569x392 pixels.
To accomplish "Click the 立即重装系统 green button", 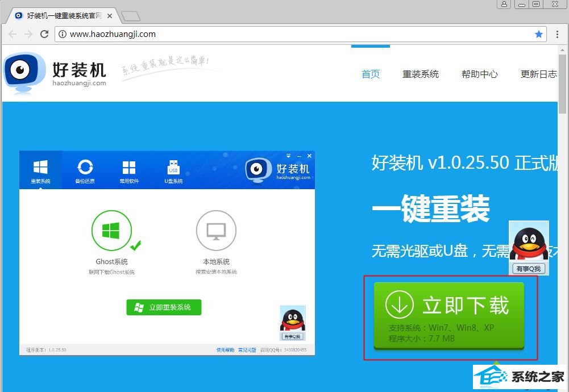I will tap(164, 307).
